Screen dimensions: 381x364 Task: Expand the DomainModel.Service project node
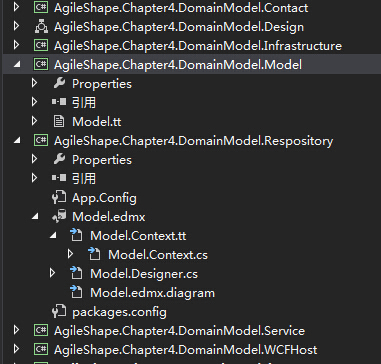(x=16, y=330)
